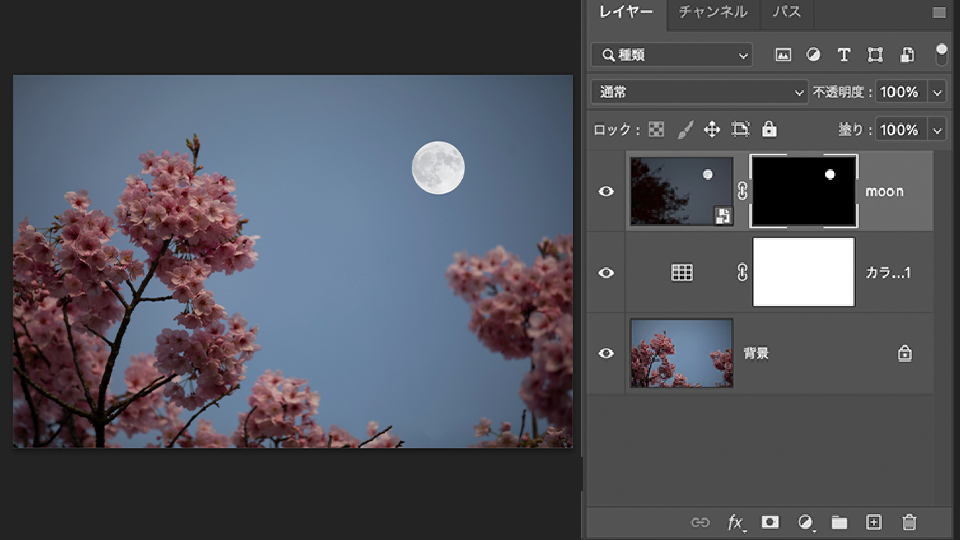Filter layers by smart object icon
This screenshot has height=540, width=960.
[907, 55]
